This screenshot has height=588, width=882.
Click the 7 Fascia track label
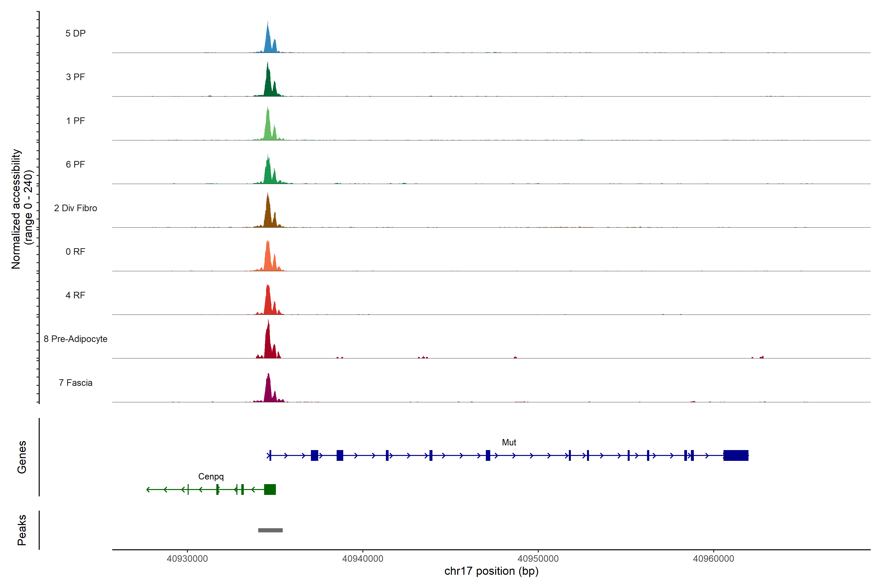click(75, 383)
